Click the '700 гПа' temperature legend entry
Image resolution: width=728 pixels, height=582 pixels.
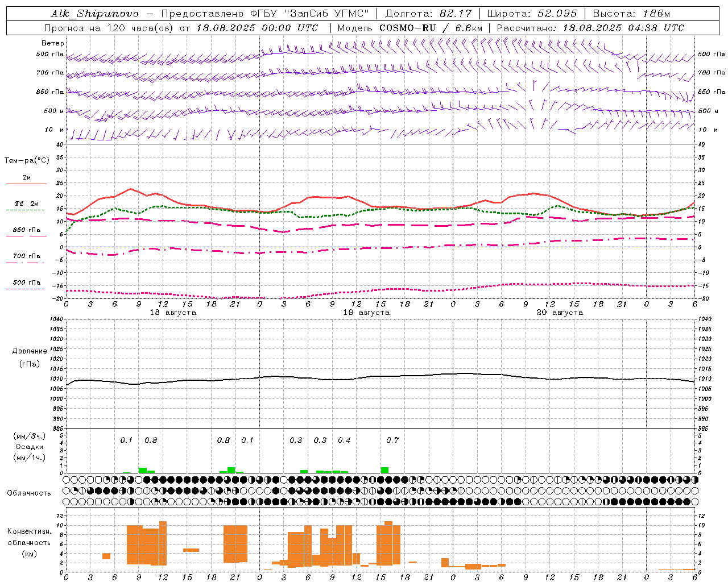tap(26, 256)
